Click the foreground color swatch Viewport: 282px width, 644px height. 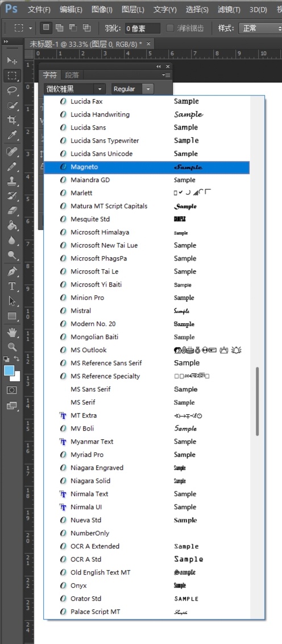click(9, 370)
